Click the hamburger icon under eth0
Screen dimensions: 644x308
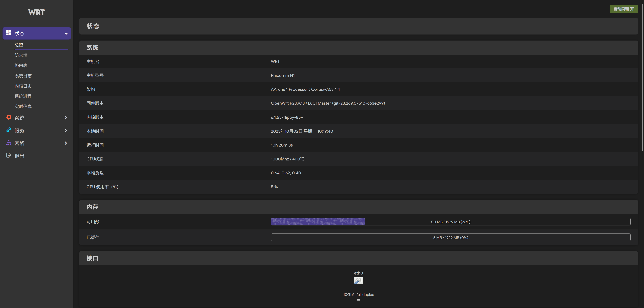358,301
